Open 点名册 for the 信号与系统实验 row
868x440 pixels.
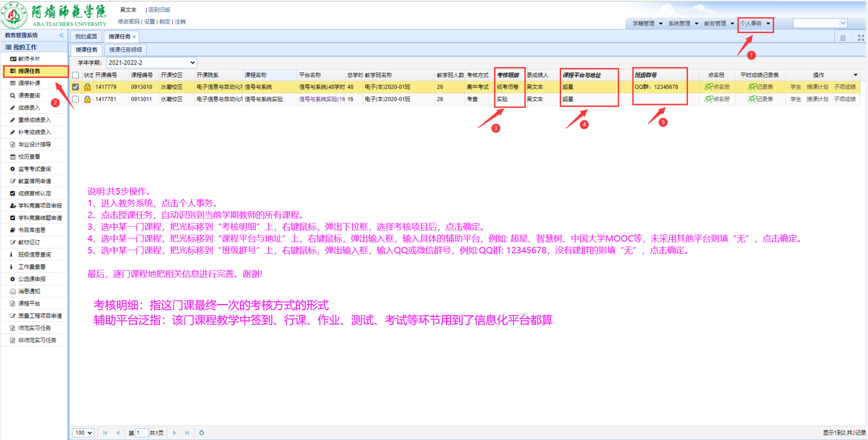pyautogui.click(x=717, y=99)
